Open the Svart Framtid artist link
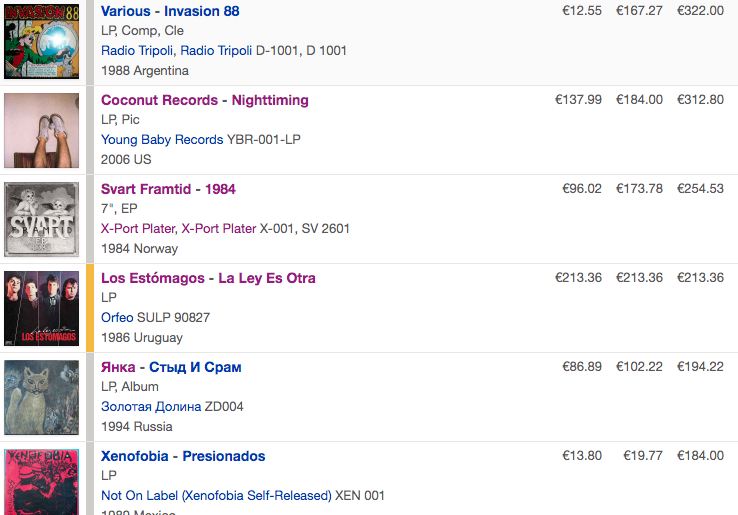 pos(146,189)
